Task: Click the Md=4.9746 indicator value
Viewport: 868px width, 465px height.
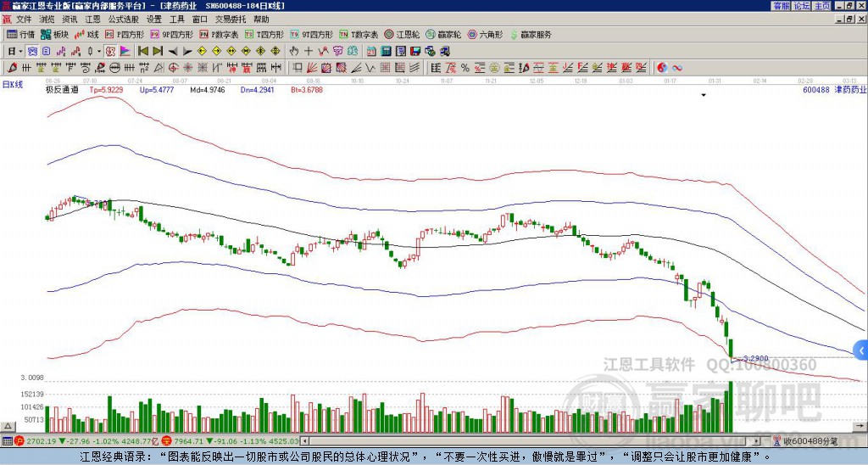Action: [x=208, y=89]
